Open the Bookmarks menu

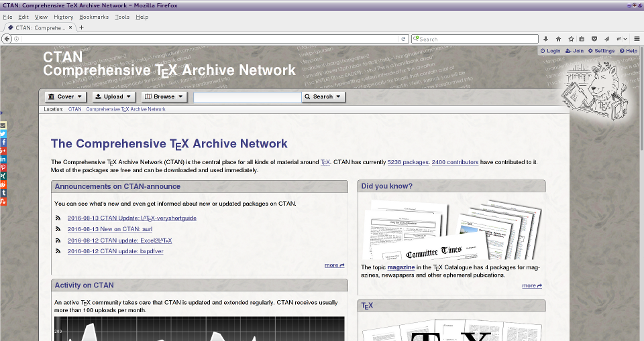[x=94, y=17]
